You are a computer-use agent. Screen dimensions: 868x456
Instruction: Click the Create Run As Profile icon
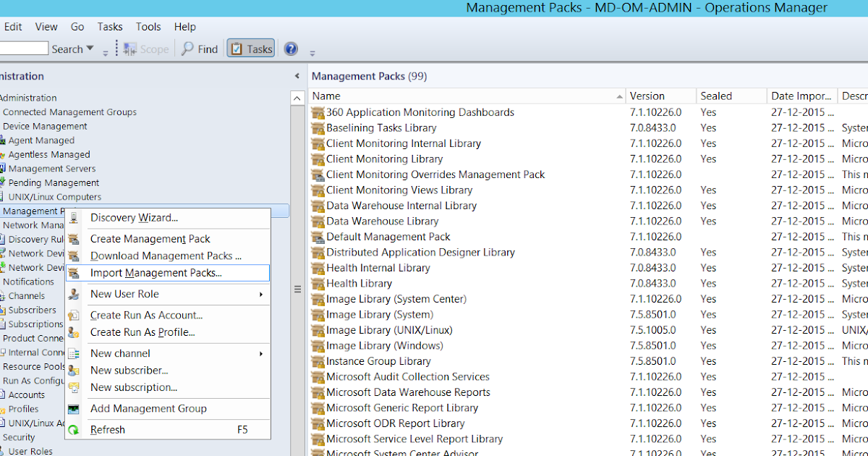click(74, 332)
